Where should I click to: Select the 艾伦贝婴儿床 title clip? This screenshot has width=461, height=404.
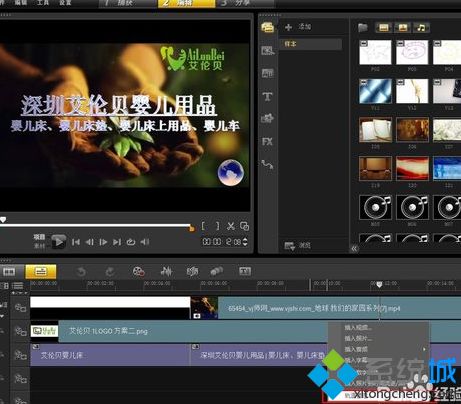pyautogui.click(x=110, y=355)
